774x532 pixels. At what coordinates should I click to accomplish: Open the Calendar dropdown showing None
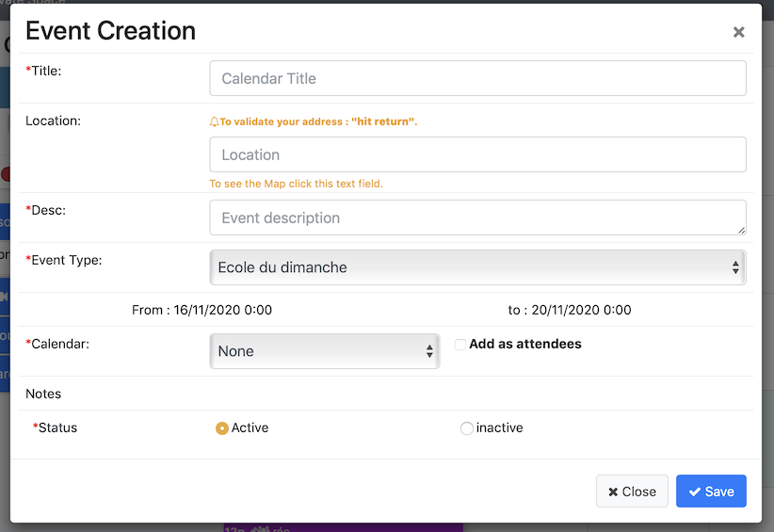pyautogui.click(x=324, y=351)
